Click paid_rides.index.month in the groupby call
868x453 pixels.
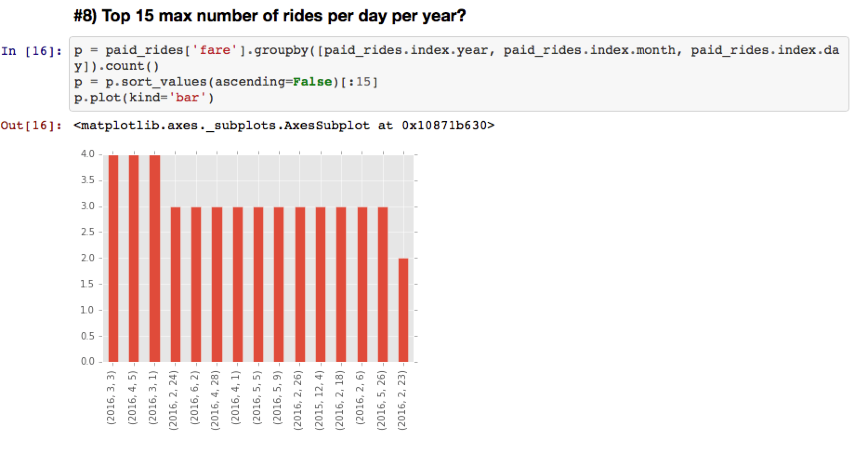[x=589, y=50]
